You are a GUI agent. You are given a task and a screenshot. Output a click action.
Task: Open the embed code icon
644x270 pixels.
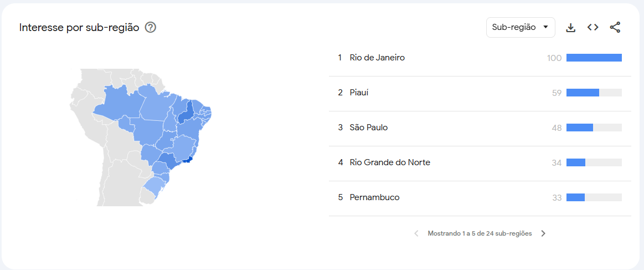coord(593,27)
